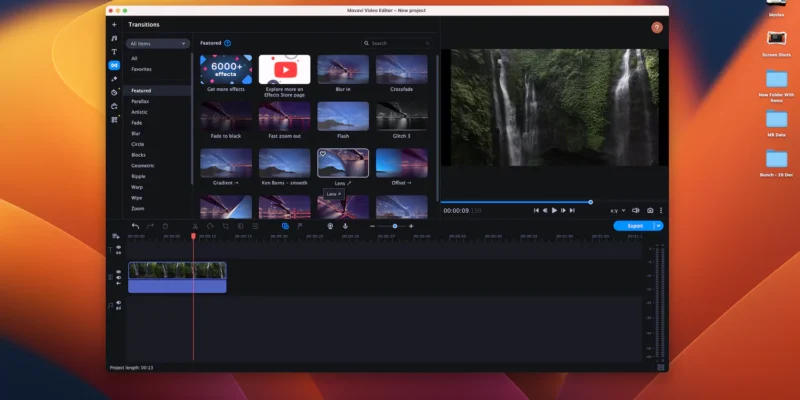Delete selected clip with trash icon
Viewport: 800px width, 400px height.
[165, 226]
